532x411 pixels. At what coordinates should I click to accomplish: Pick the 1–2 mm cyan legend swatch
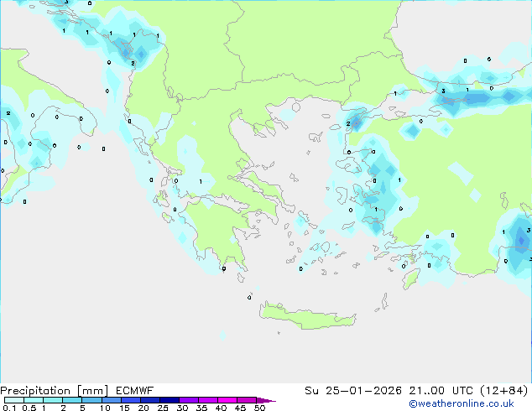tap(53, 400)
